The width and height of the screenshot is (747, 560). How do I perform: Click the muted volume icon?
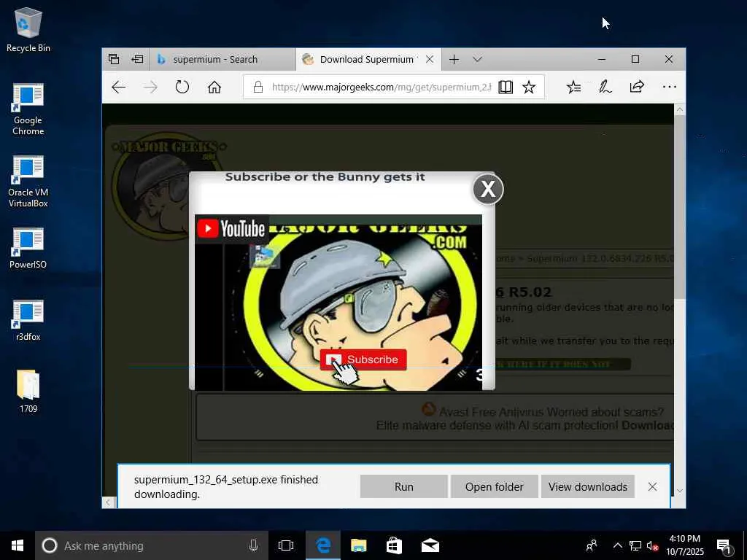tap(652, 545)
